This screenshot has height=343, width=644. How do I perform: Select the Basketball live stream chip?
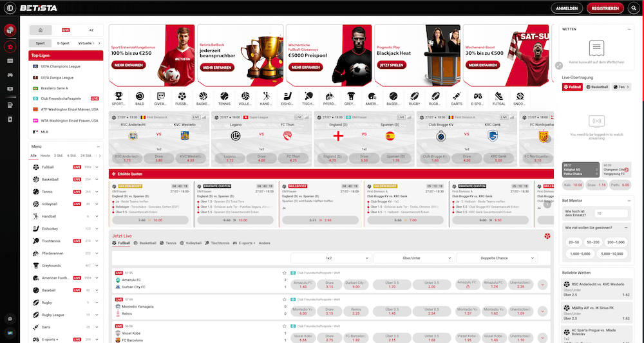pyautogui.click(x=597, y=87)
